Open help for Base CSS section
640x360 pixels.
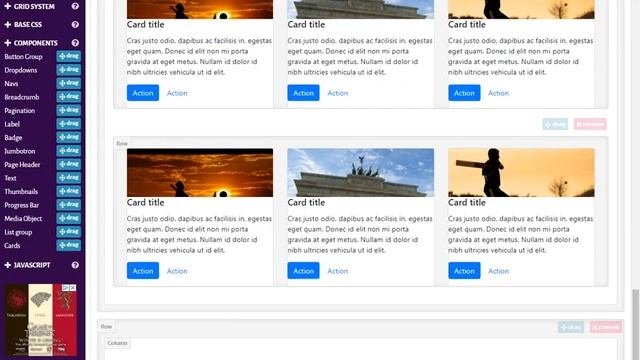coord(75,24)
